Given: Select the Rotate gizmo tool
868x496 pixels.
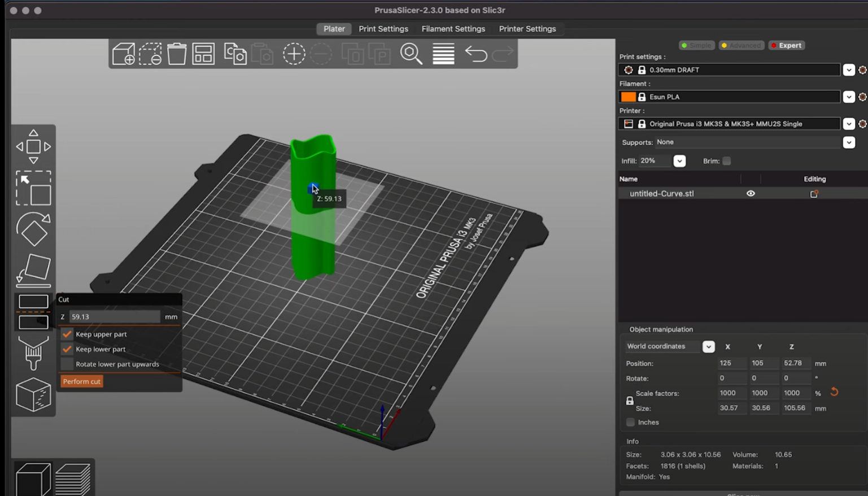Looking at the screenshot, I should [33, 229].
